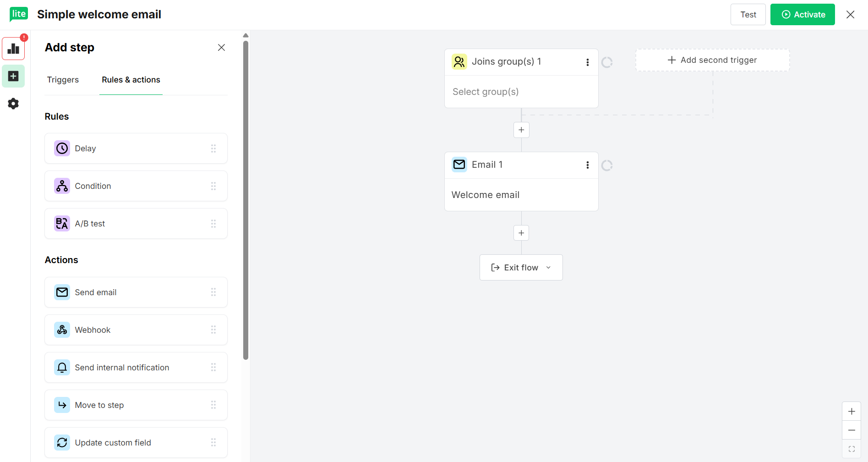This screenshot has width=868, height=462.
Task: Select the A/B test rule icon
Action: point(62,223)
